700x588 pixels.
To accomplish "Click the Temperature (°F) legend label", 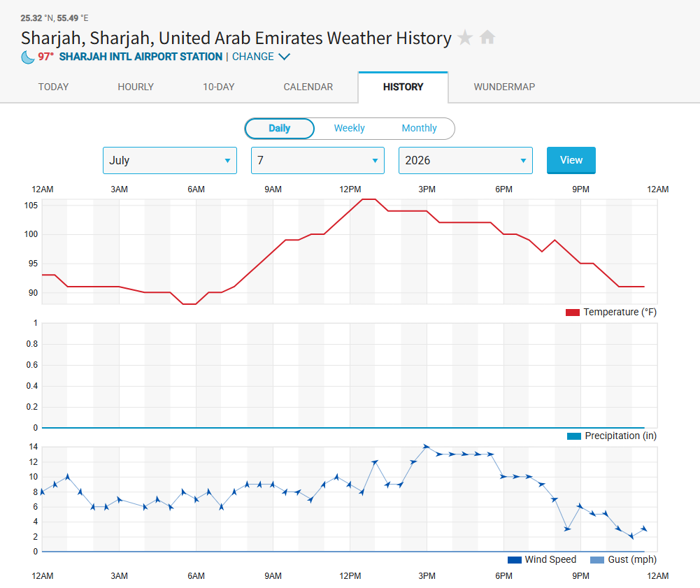I will tap(620, 312).
